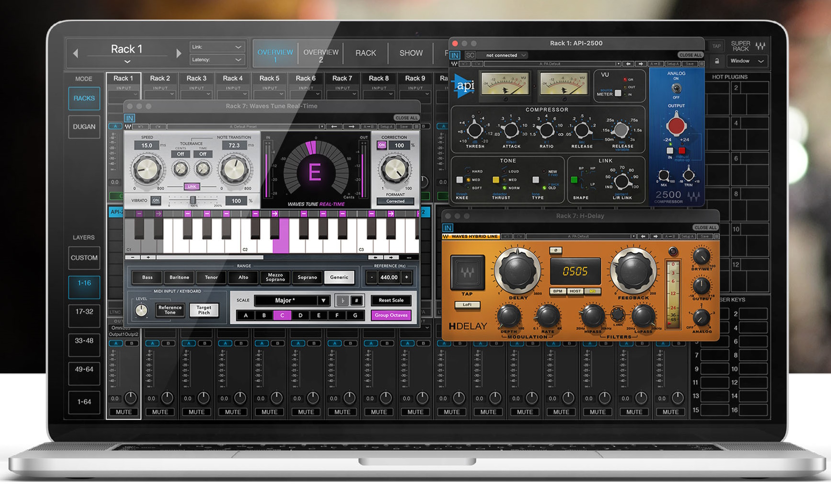Open the Waves Tune toolbar hamburger menu
Viewport: 831px width, 504px height.
pos(416,126)
